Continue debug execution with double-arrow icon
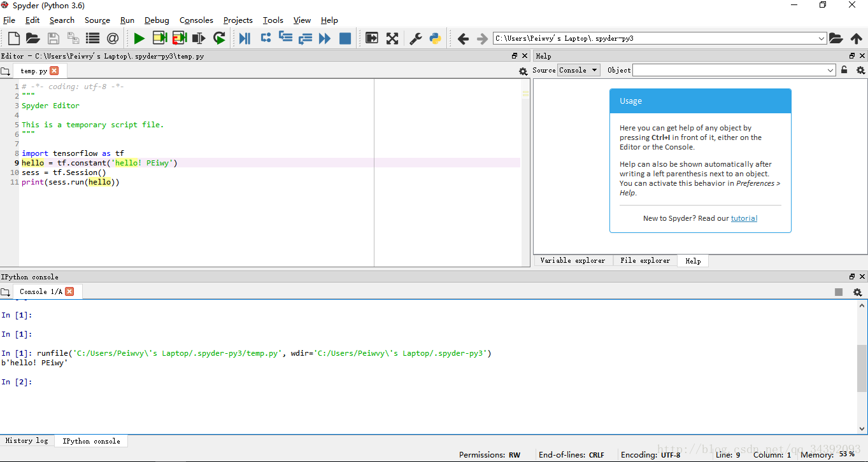This screenshot has width=868, height=462. (x=325, y=38)
